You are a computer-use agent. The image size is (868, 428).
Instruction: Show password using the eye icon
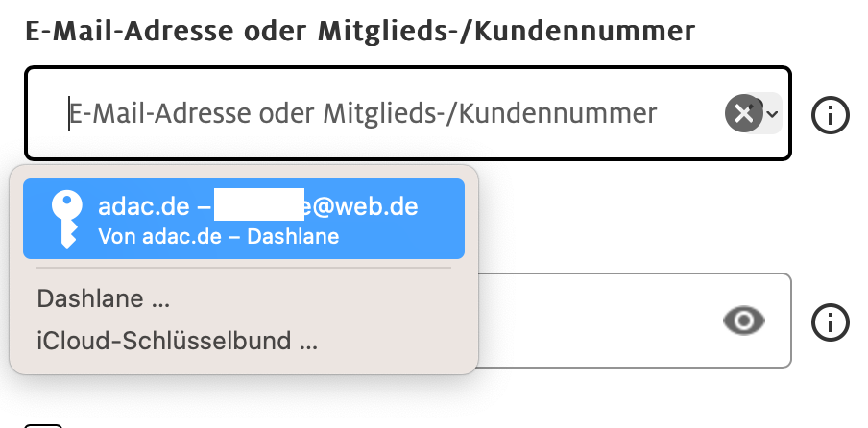pos(744,321)
